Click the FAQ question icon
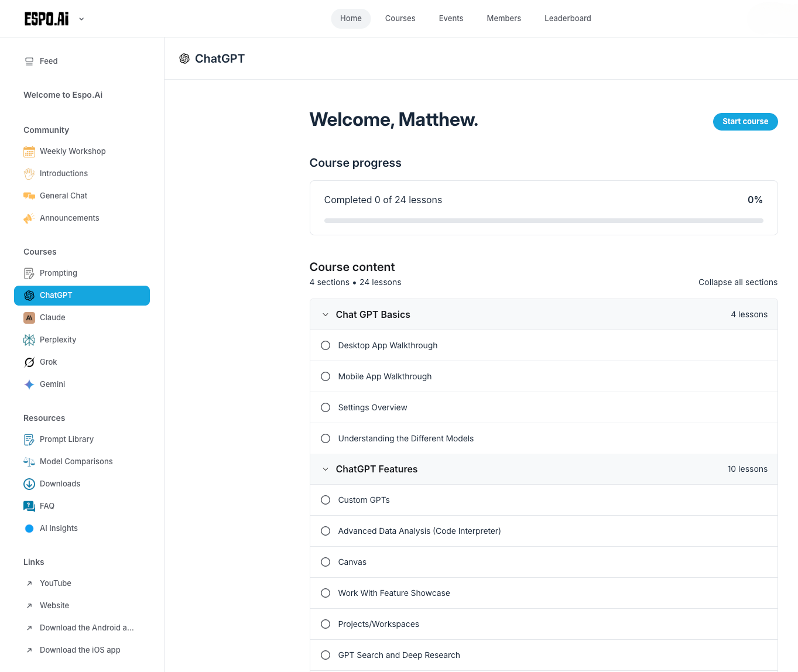Viewport: 798px width, 672px height. (x=29, y=506)
